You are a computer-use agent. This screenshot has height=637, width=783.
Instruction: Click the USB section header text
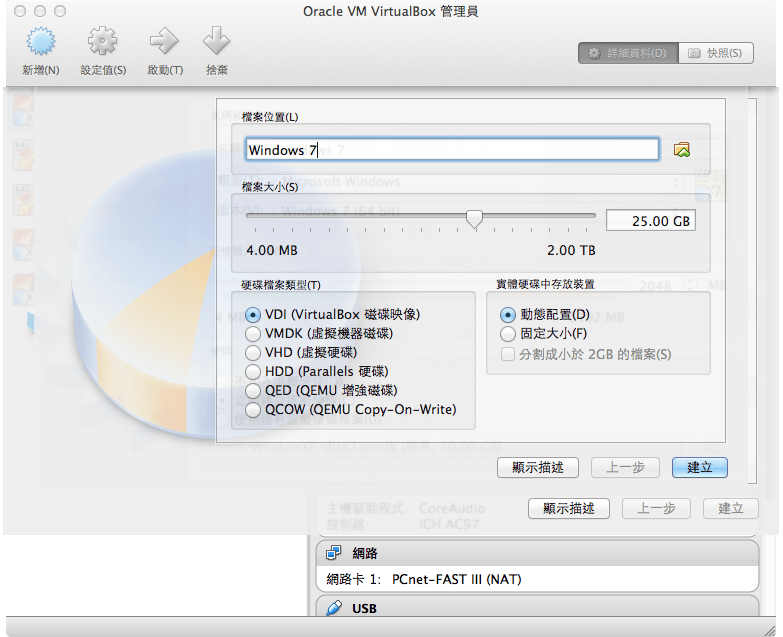click(364, 609)
